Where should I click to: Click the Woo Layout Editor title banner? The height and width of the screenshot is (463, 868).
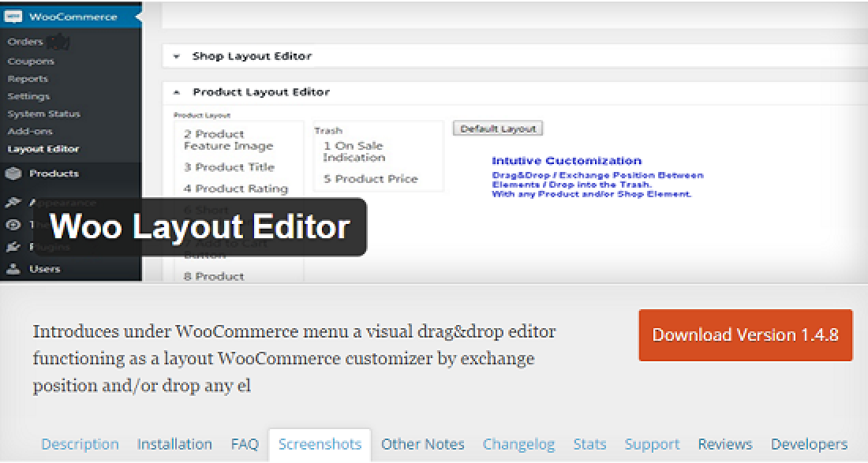click(x=200, y=227)
